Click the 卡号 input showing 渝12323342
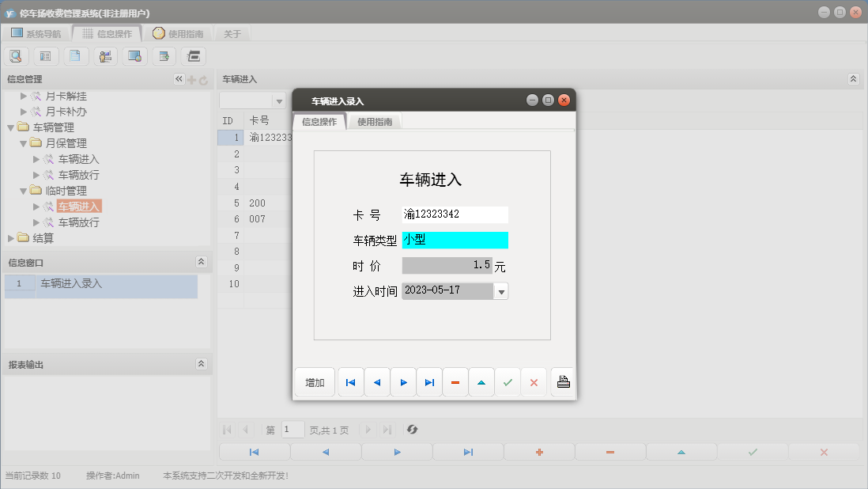Viewport: 868px width, 489px height. tap(455, 214)
